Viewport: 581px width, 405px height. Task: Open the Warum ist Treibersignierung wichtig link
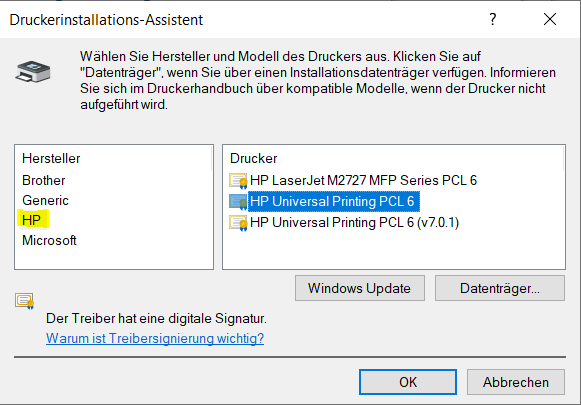[155, 338]
